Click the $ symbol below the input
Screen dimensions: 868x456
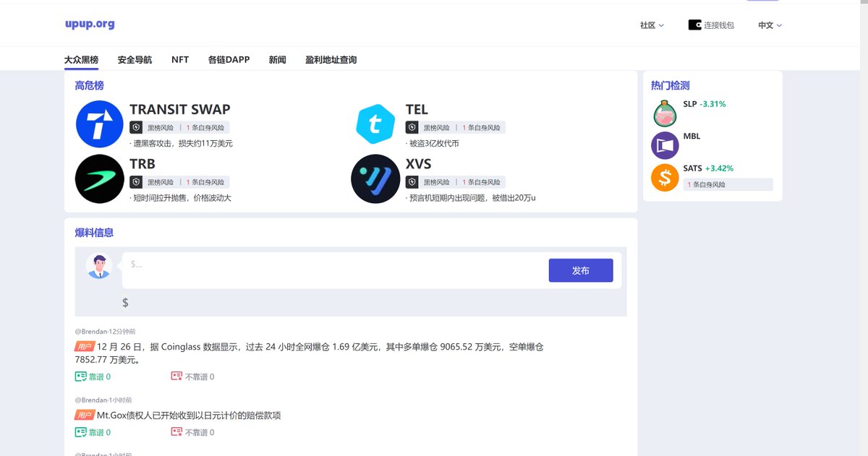126,302
